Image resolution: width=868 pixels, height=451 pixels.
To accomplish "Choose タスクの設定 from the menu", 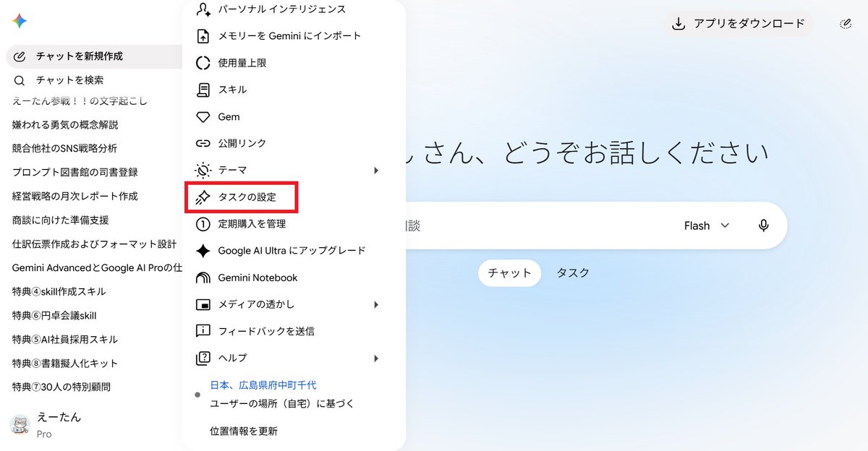I will point(293,197).
